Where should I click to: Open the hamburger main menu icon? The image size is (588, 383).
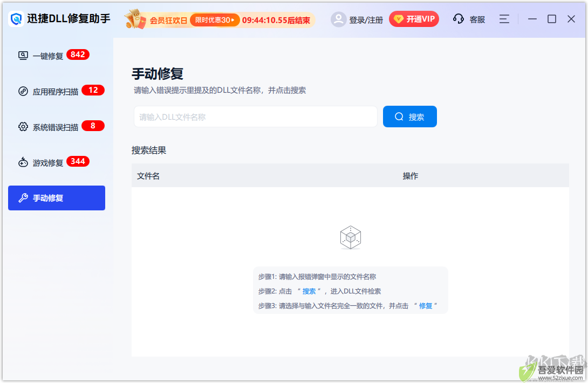tap(504, 19)
